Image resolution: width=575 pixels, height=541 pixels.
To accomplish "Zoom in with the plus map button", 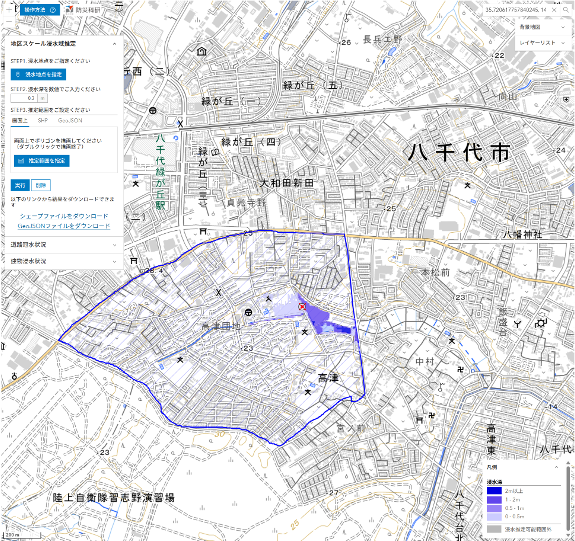I will point(10,10).
